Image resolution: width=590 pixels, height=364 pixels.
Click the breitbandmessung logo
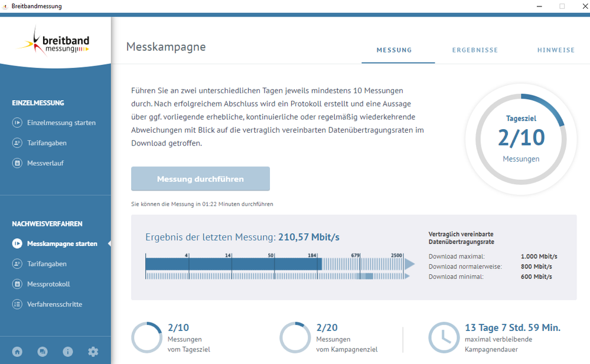[53, 41]
